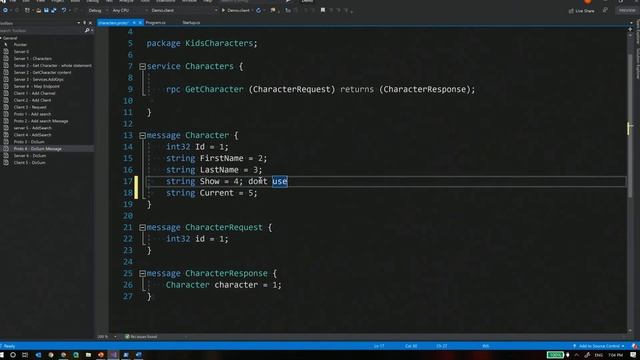Select 'Client 1 - Add Channel' item
This screenshot has width=640, height=360.
35,93
